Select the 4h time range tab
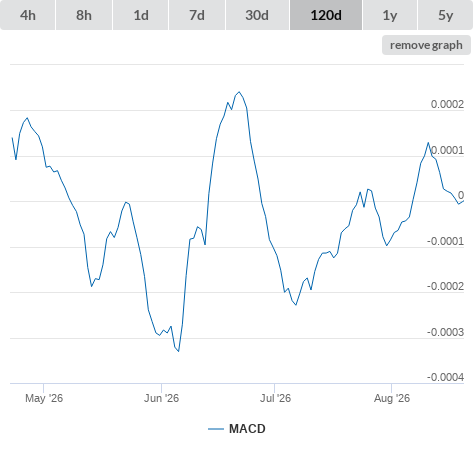Screen dimensions: 474x455 [x=28, y=15]
